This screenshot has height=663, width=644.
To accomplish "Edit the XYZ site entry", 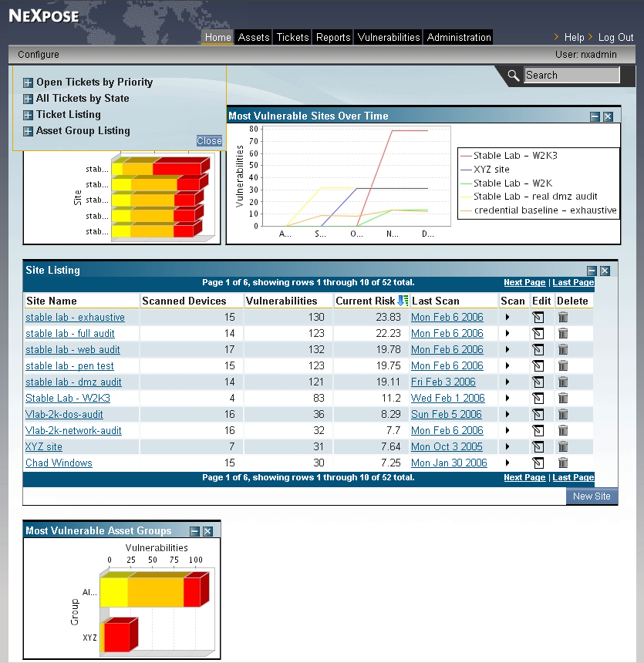I will click(538, 446).
